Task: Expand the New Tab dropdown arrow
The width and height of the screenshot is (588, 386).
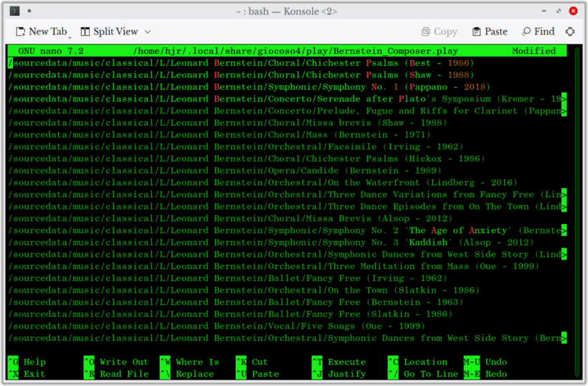Action: coord(70,34)
